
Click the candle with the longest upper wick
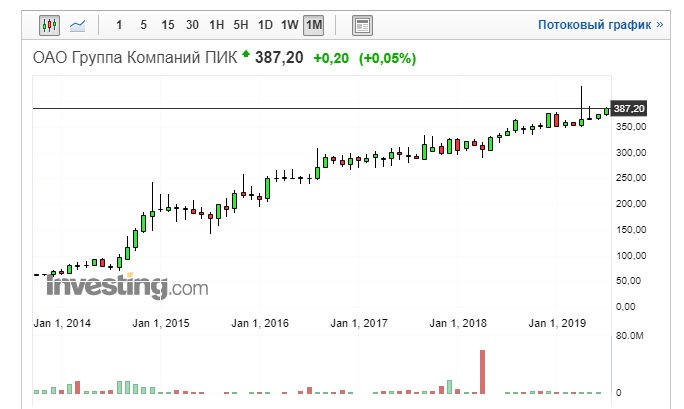point(581,107)
